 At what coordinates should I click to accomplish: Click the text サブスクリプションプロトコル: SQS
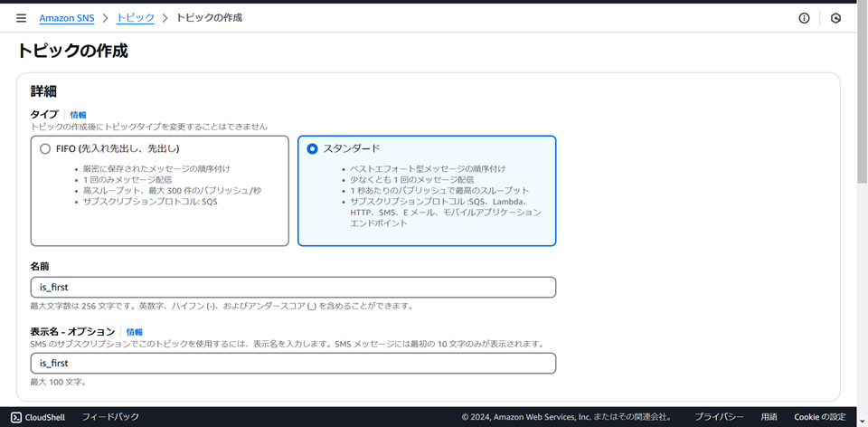(151, 202)
